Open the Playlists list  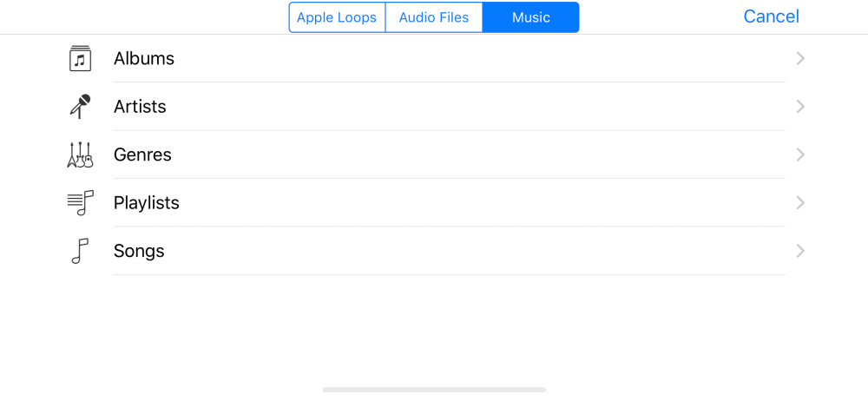(434, 203)
